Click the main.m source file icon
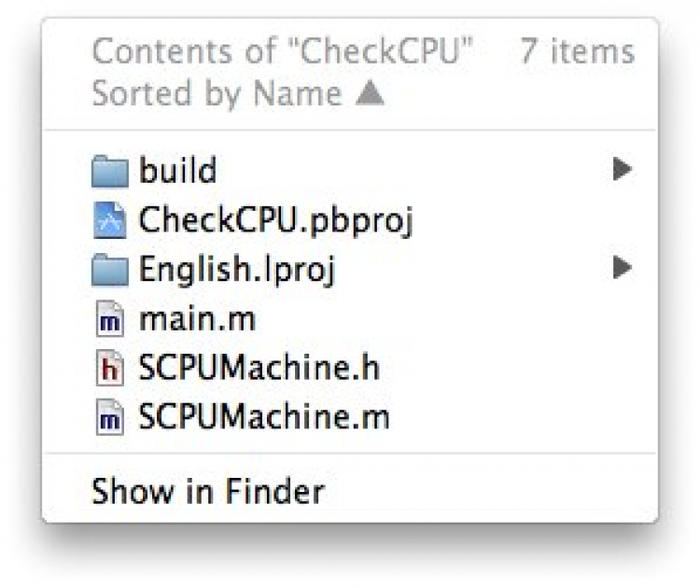Screen dimensions: 700x588 [110, 320]
